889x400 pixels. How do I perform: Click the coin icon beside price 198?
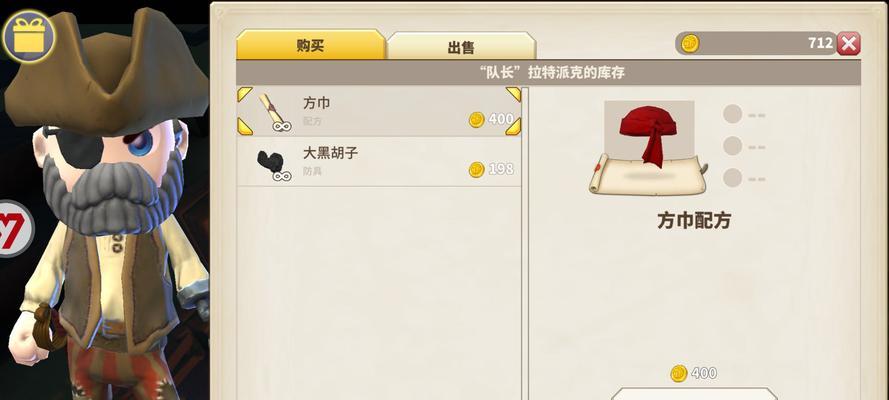click(x=476, y=169)
